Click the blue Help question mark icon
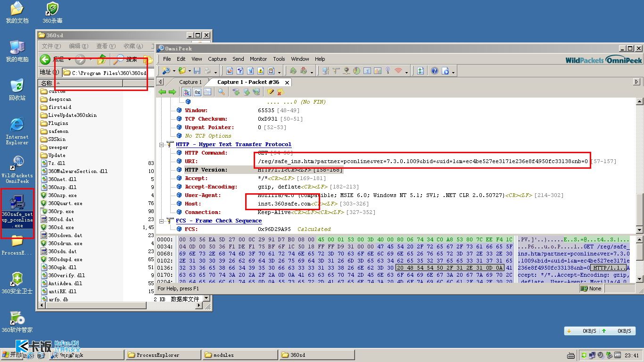 click(x=435, y=71)
